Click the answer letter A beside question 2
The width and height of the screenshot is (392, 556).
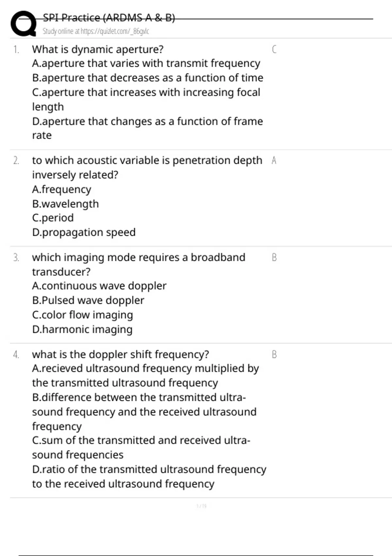pos(274,160)
